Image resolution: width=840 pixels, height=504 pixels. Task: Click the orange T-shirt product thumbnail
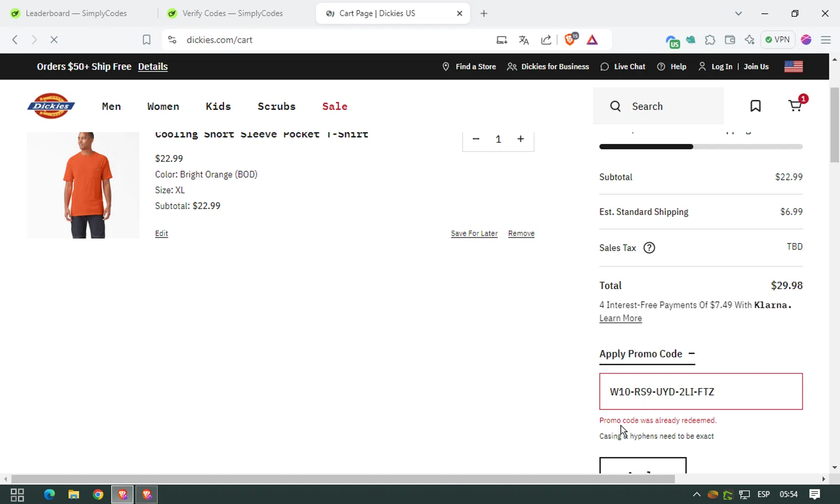coord(83,185)
